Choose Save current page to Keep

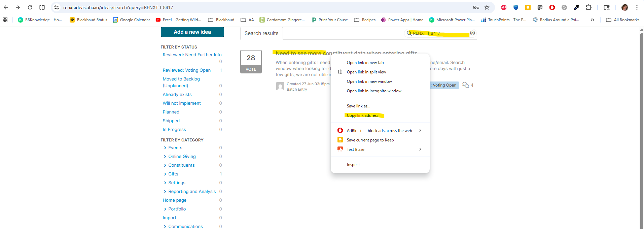tap(380, 140)
